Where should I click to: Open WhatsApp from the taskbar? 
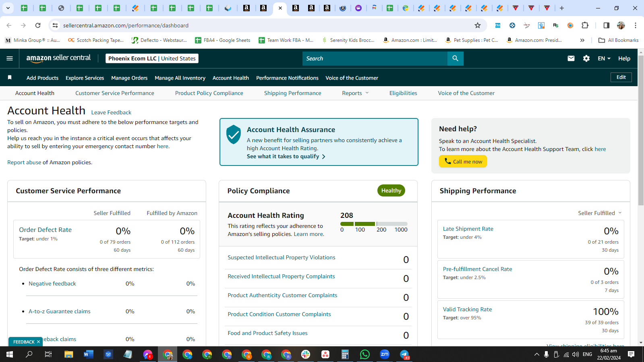coord(365,354)
